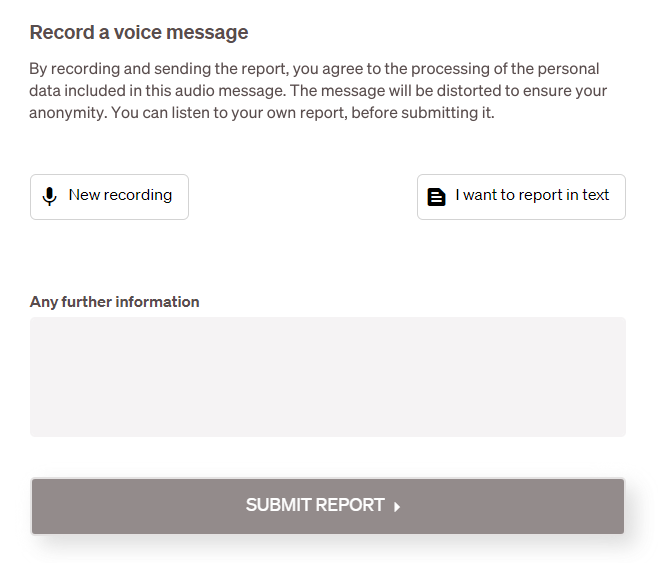Click the arrow icon beside Submit Report

(397, 507)
